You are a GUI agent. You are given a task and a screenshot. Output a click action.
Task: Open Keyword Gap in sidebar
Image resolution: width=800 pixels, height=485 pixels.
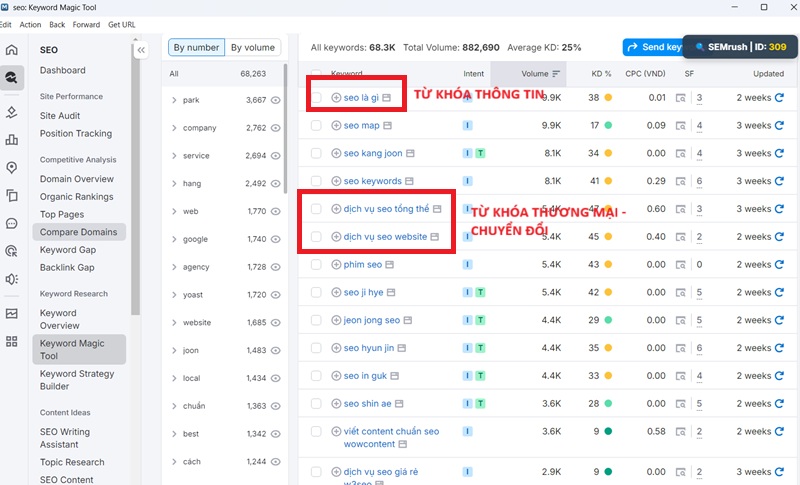click(68, 250)
